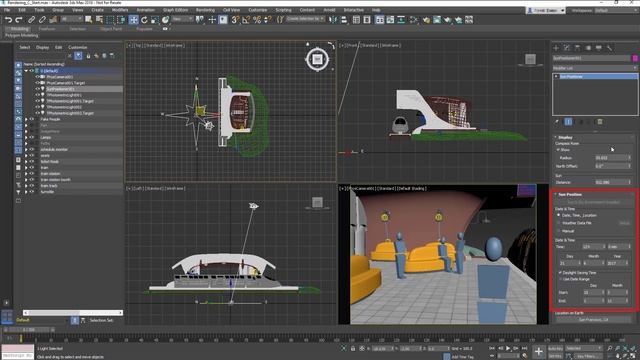The width and height of the screenshot is (640, 360).
Task: Open the Modifier List dropdown
Action: point(595,68)
